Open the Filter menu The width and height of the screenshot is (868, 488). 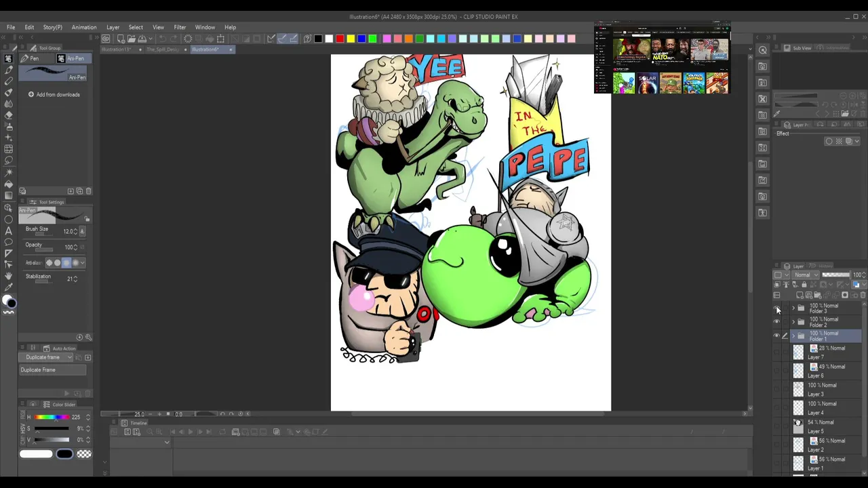click(180, 27)
